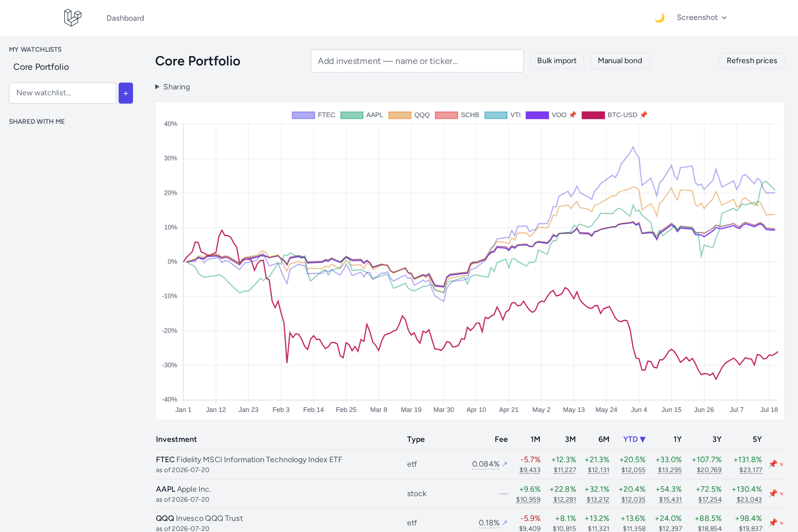798x532 pixels.
Task: Click FTEC YTD value $12,055
Action: click(x=633, y=470)
